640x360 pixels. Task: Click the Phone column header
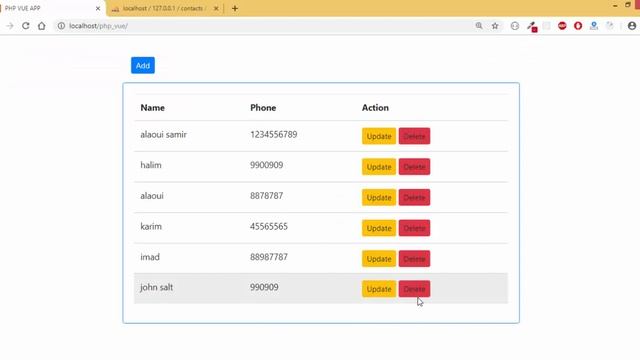[x=263, y=108]
